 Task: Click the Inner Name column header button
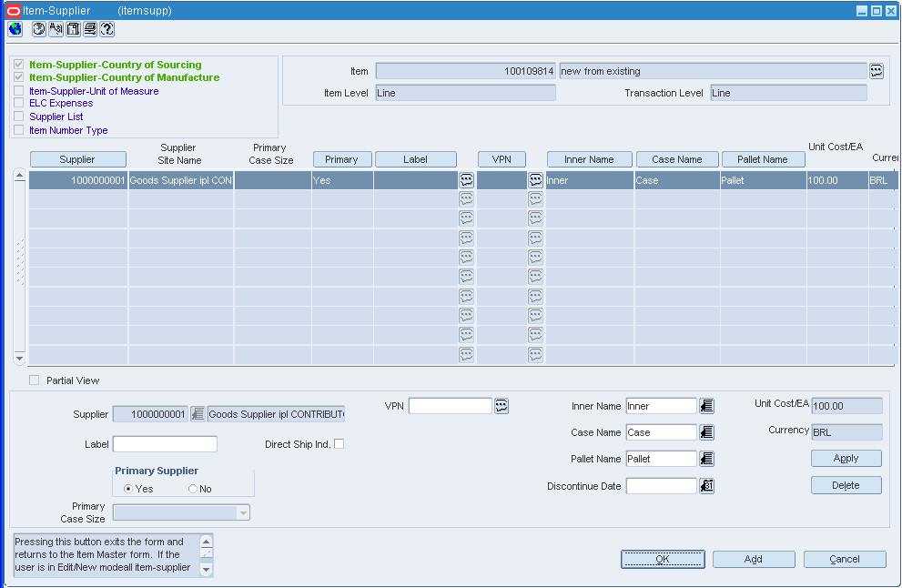[589, 159]
